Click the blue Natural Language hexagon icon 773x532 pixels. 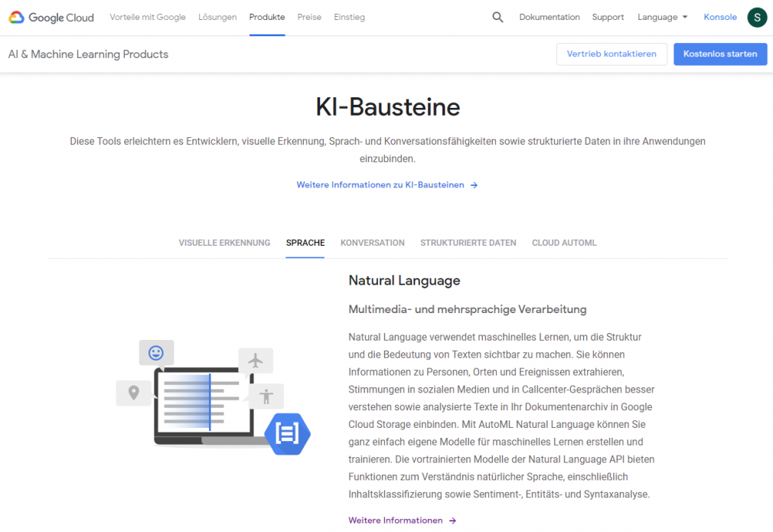(x=288, y=434)
